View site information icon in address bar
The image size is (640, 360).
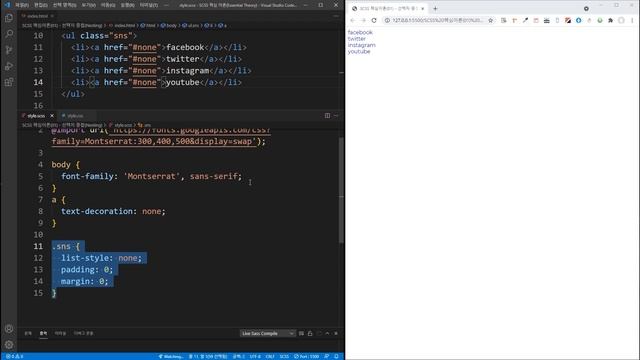coord(387,20)
